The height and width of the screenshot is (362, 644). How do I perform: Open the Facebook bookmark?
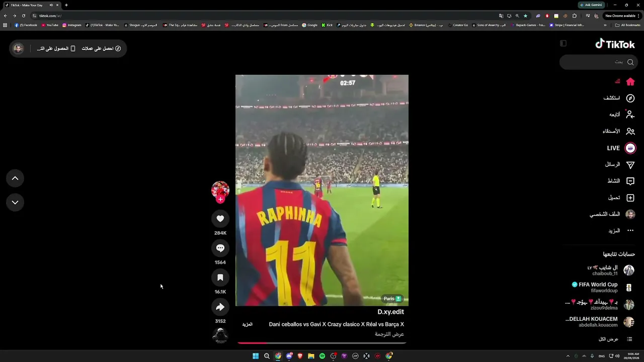(x=26, y=25)
